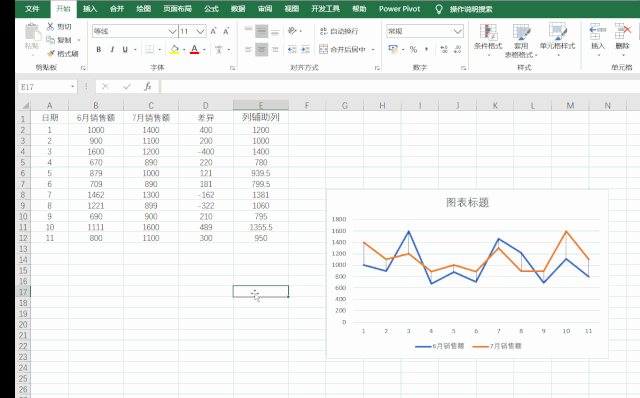Click the accounting number format icon

click(393, 49)
